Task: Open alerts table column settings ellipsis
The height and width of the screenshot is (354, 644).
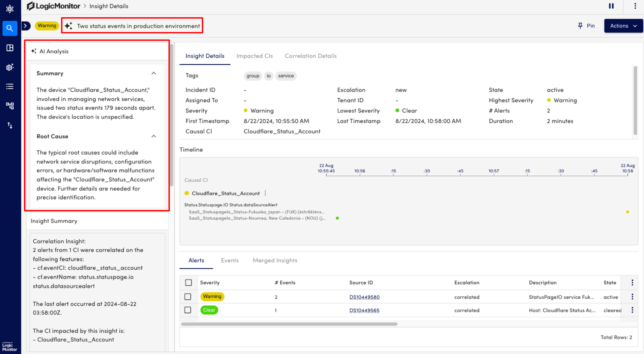Action: coord(632,282)
